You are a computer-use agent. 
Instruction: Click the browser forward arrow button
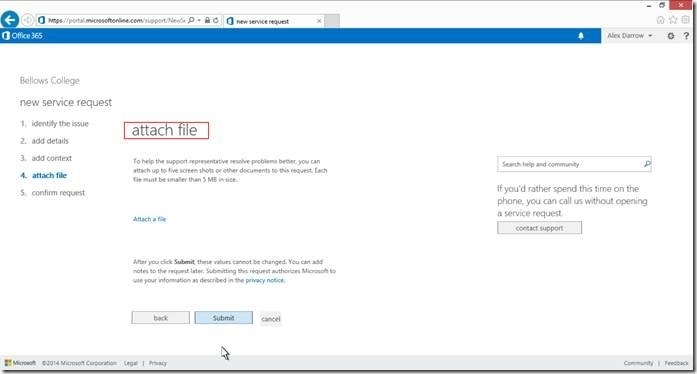point(28,20)
